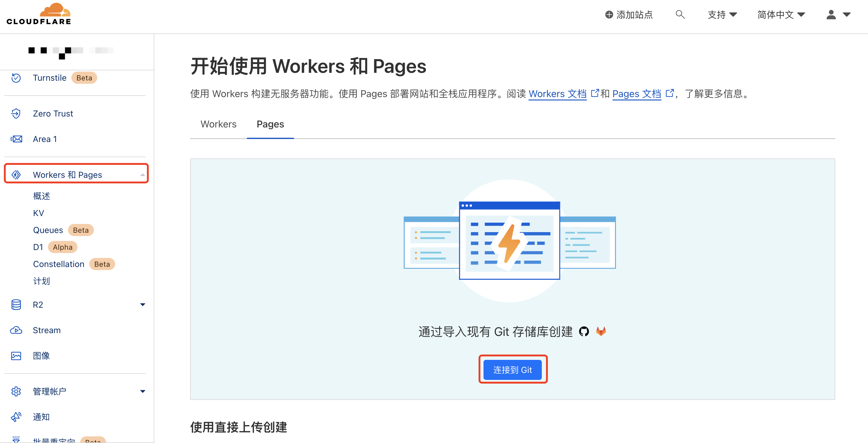Click the Zero Trust shield icon

(16, 113)
